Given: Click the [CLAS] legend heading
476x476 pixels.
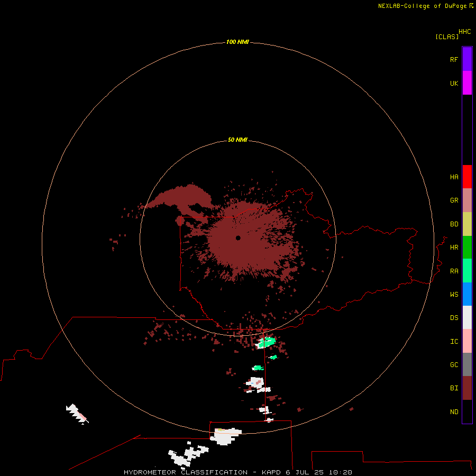Looking at the screenshot, I should (x=447, y=36).
